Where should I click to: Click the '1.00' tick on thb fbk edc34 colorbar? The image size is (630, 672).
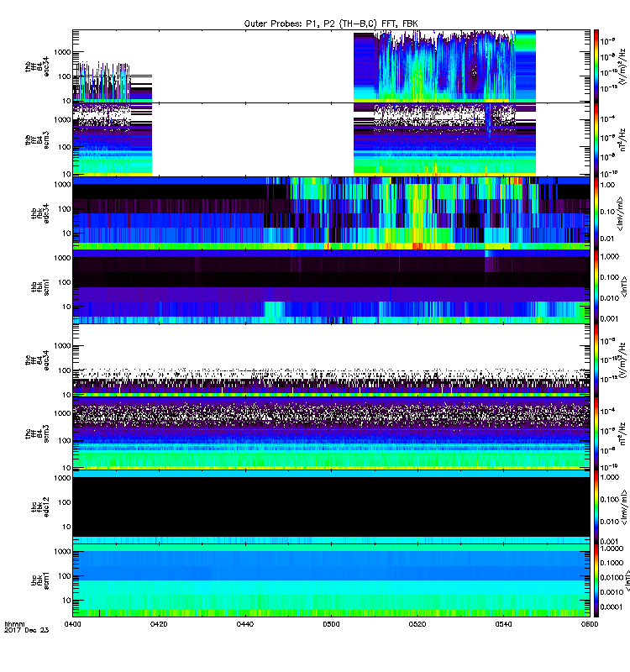608,185
